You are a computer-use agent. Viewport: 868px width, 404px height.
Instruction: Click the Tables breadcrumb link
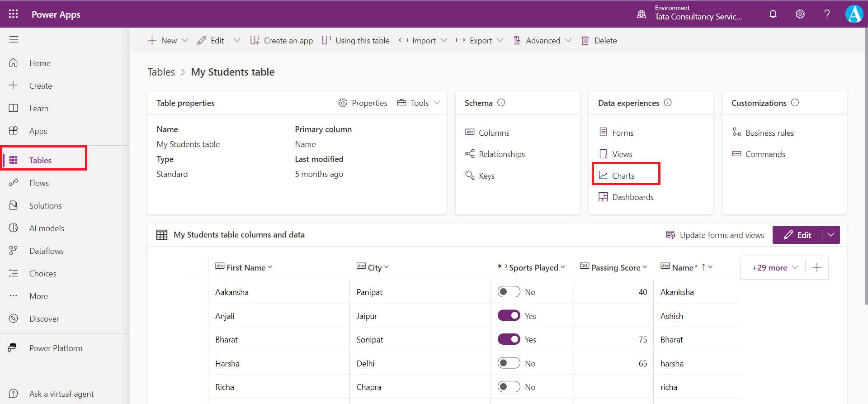click(x=161, y=72)
